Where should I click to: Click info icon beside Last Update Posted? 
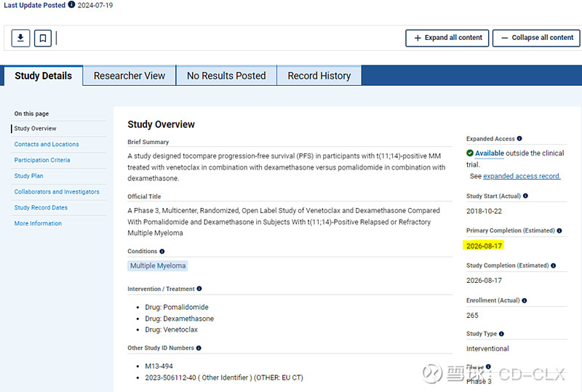pos(71,4)
